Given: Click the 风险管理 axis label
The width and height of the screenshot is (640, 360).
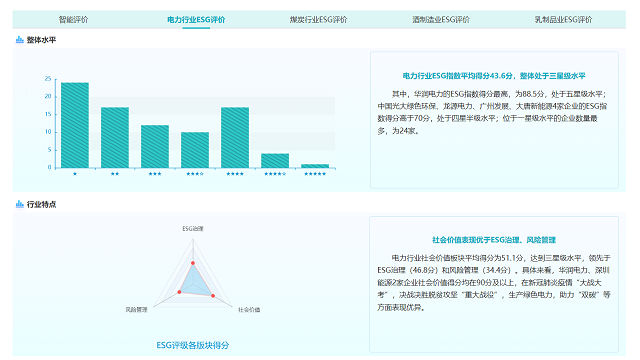Looking at the screenshot, I should coord(136,310).
